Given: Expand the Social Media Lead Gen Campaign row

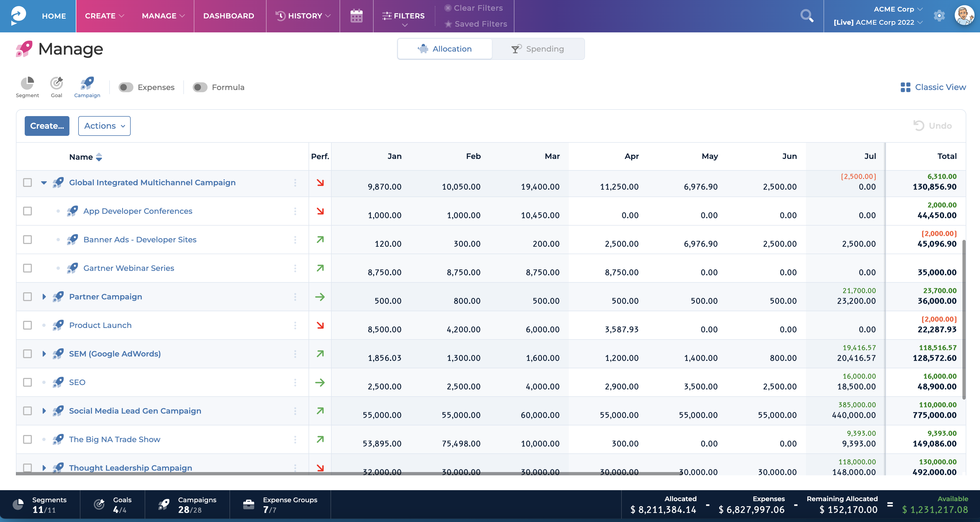Looking at the screenshot, I should 44,411.
